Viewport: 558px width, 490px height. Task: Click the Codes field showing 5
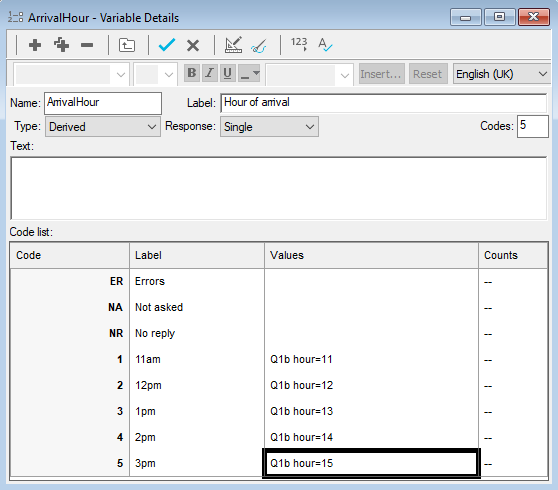coord(532,126)
